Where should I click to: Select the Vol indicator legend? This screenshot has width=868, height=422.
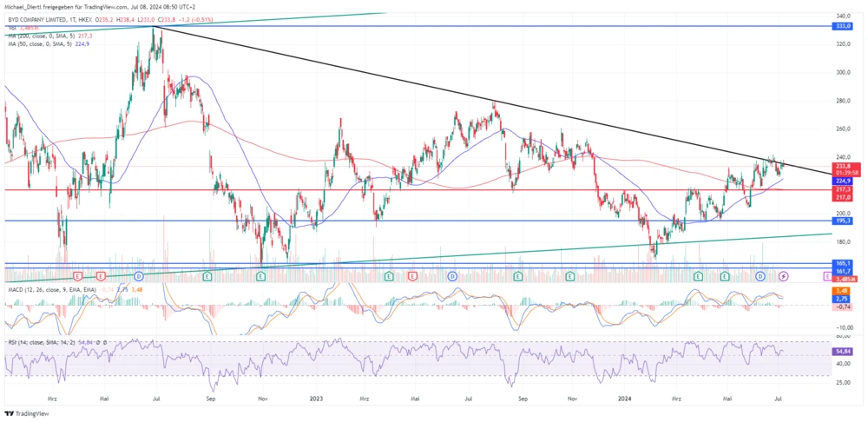pyautogui.click(x=22, y=27)
